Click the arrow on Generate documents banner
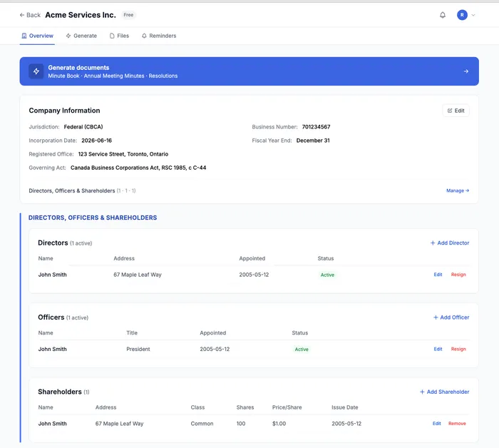Image resolution: width=499 pixels, height=448 pixels. 466,71
